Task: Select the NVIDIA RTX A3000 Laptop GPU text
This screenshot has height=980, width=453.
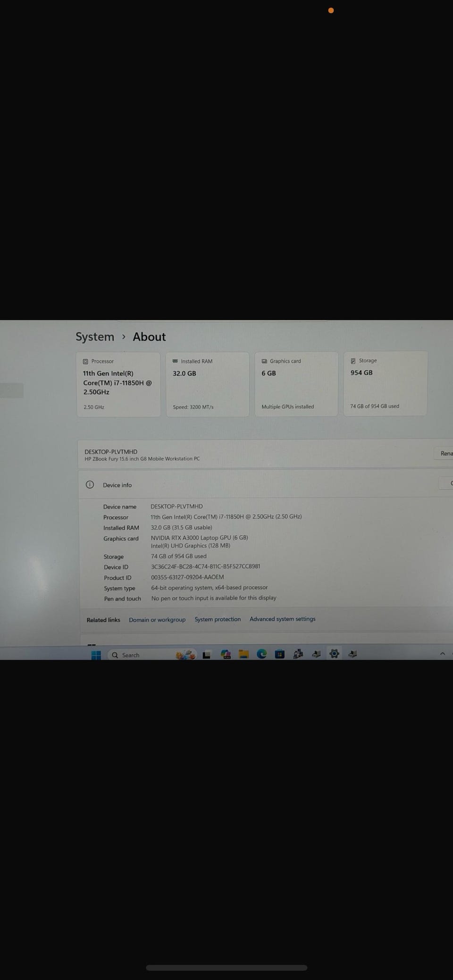Action: (x=199, y=538)
